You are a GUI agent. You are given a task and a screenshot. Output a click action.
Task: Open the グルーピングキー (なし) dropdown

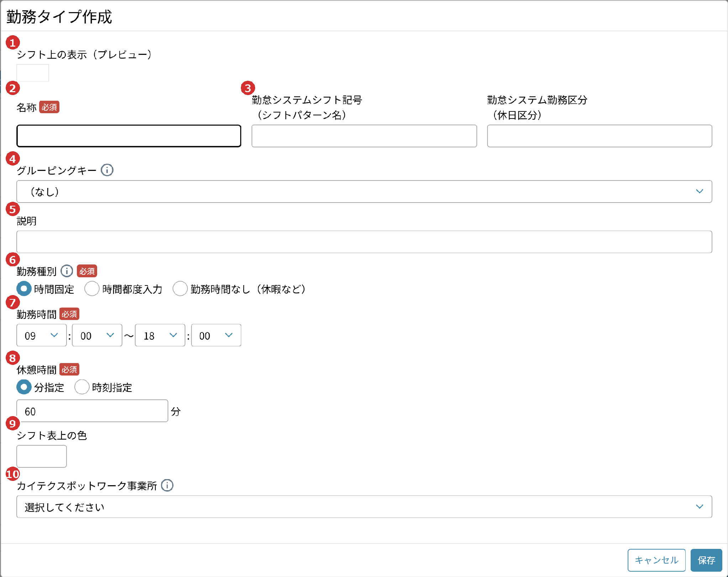click(x=364, y=192)
